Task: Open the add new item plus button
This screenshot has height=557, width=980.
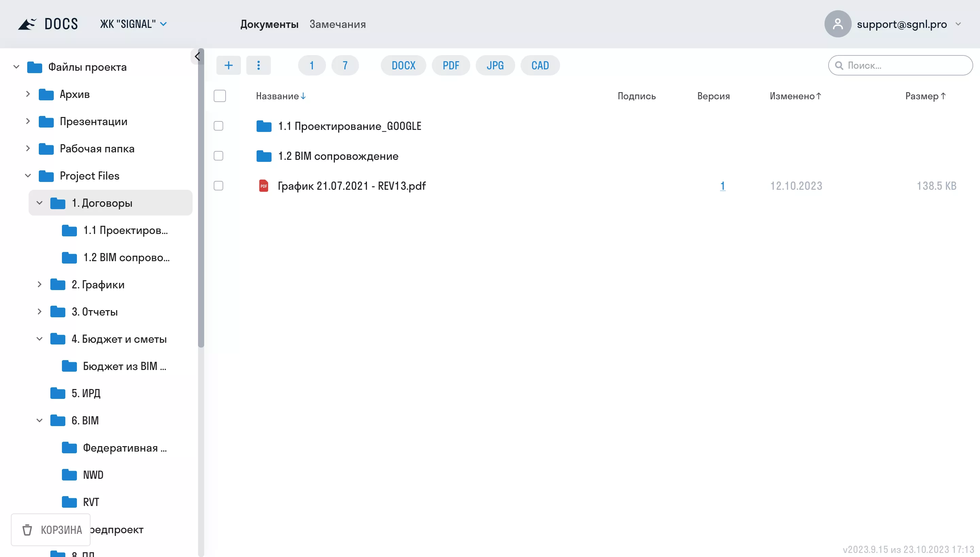Action: 229,65
